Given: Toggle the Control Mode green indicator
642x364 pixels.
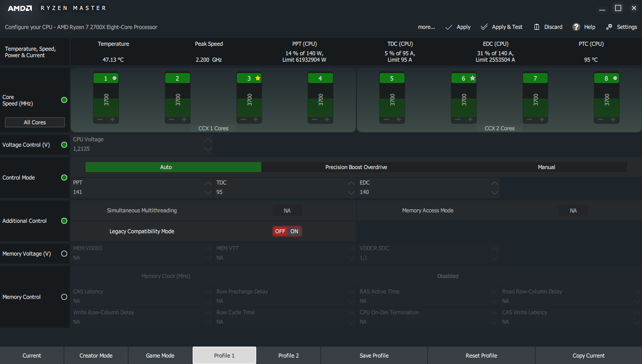Looking at the screenshot, I should (64, 178).
